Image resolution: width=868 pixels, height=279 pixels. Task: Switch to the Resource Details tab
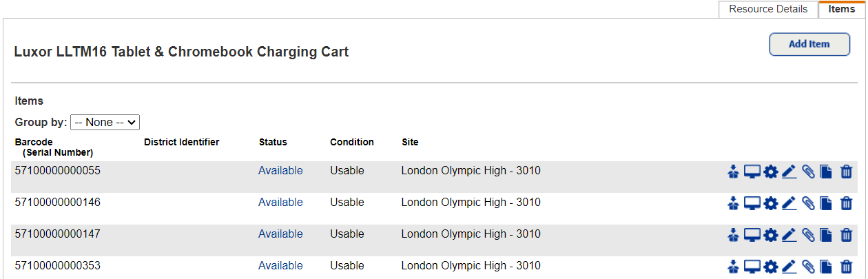(768, 9)
